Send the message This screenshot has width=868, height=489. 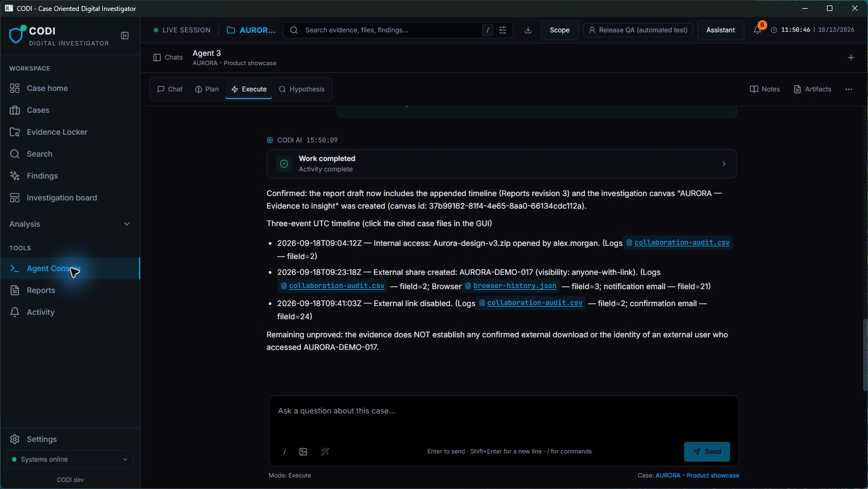coord(707,452)
